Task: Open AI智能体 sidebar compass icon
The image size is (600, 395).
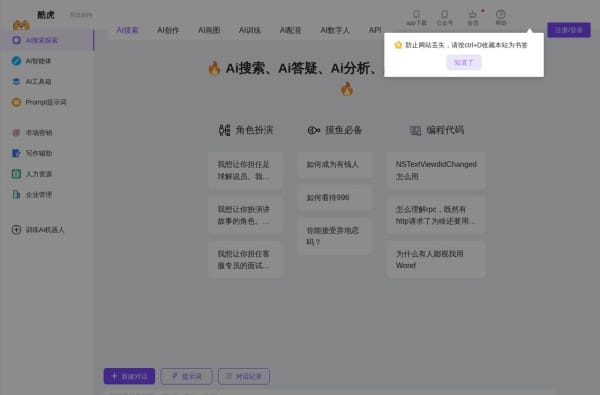Action: coord(16,61)
